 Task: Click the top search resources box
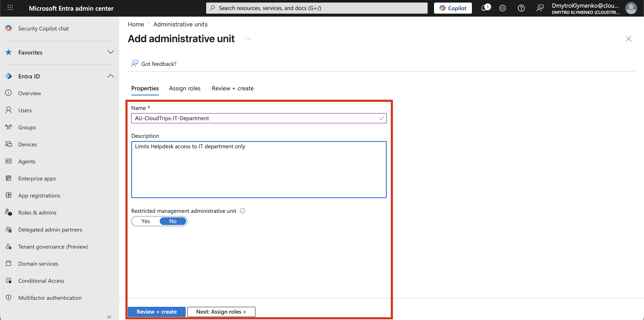pos(317,8)
